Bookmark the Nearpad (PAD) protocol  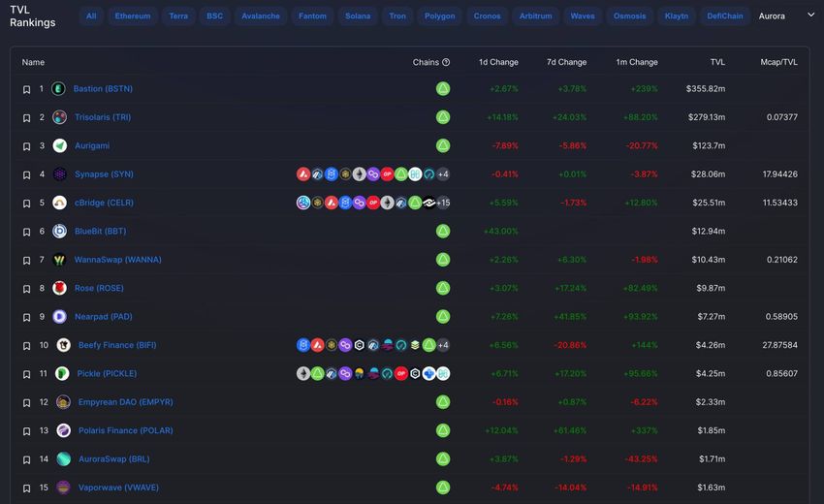pos(26,317)
